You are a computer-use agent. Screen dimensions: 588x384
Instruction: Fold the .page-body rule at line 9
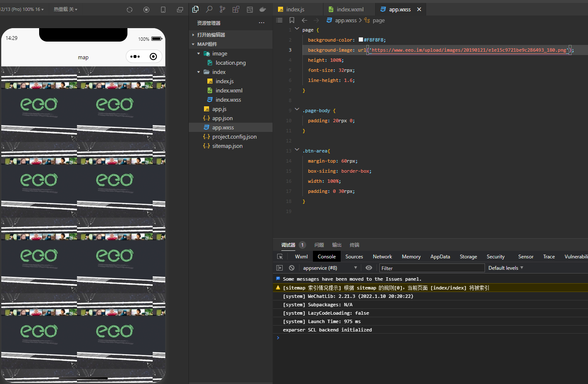[297, 110]
